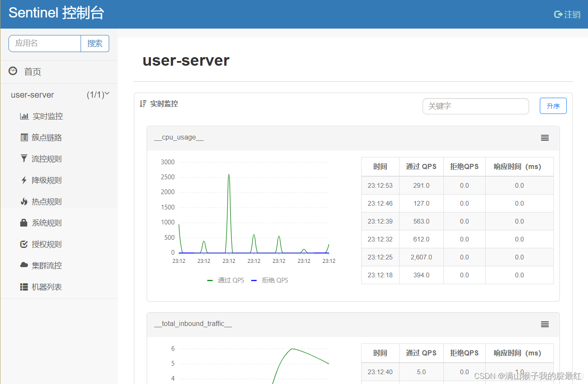Click the logout arrow icon
The height and width of the screenshot is (384, 588).
(558, 15)
